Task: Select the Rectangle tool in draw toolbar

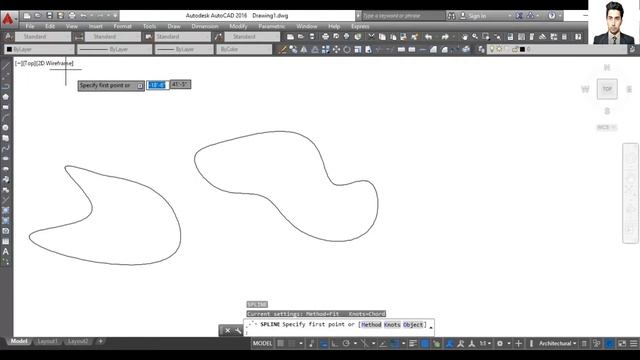Action: point(6,107)
